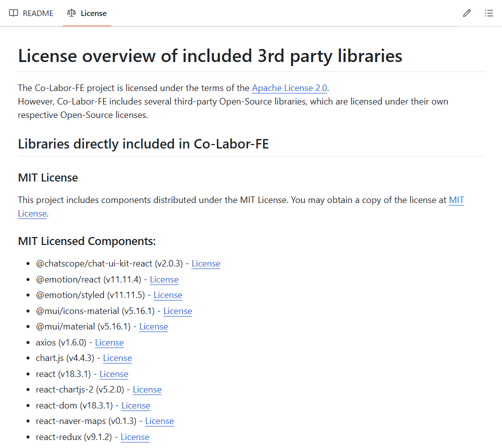Click the License scales icon
Image resolution: width=502 pixels, height=448 pixels.
71,13
